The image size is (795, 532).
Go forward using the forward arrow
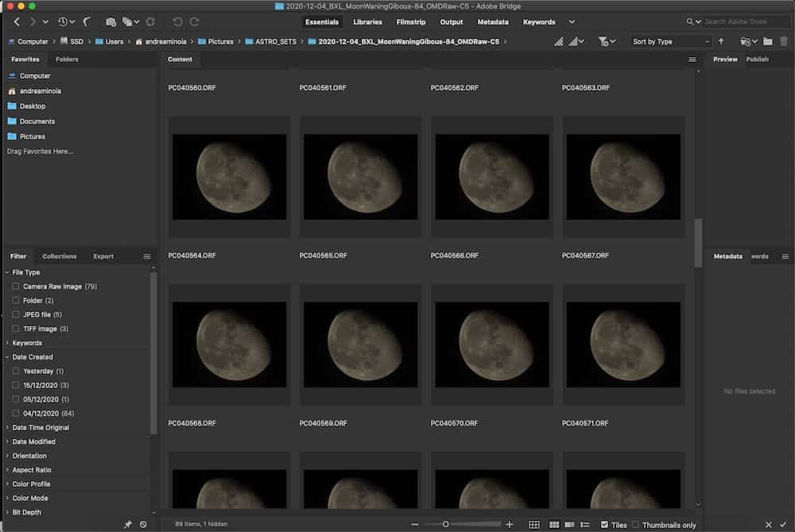pyautogui.click(x=32, y=21)
